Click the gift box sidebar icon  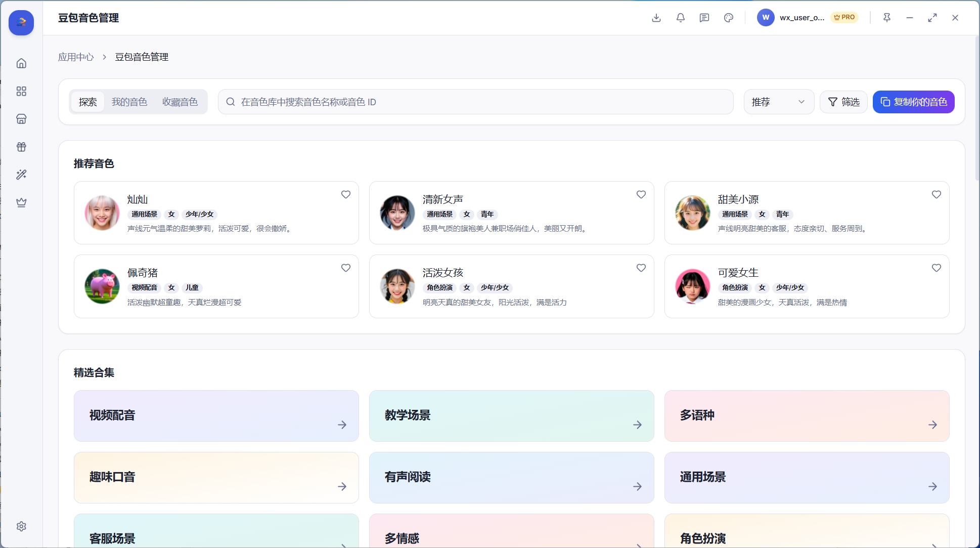(x=21, y=147)
